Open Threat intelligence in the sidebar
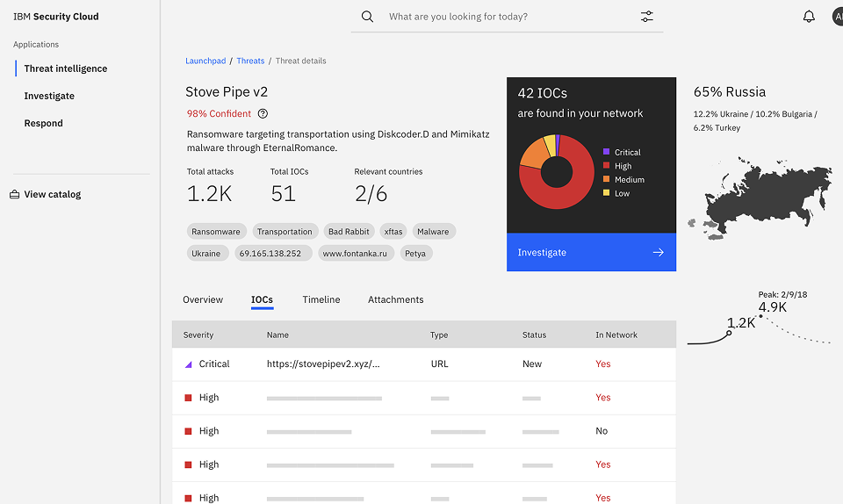 [66, 68]
